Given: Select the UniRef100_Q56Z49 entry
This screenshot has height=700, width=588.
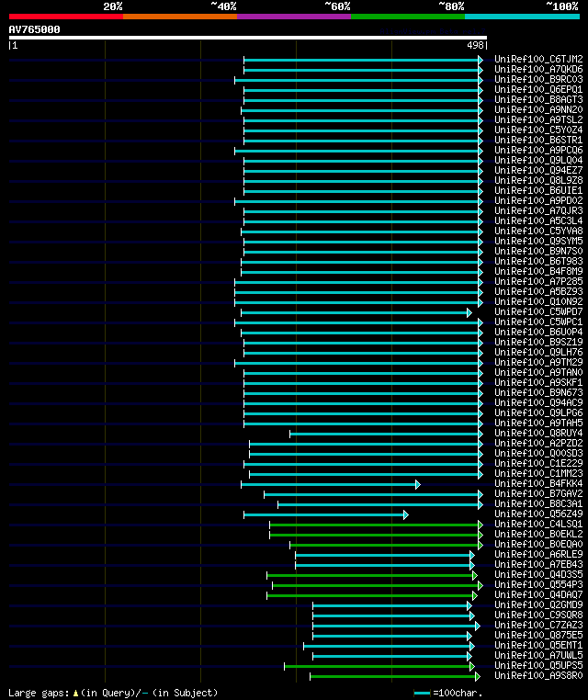Looking at the screenshot, I should 538,514.
